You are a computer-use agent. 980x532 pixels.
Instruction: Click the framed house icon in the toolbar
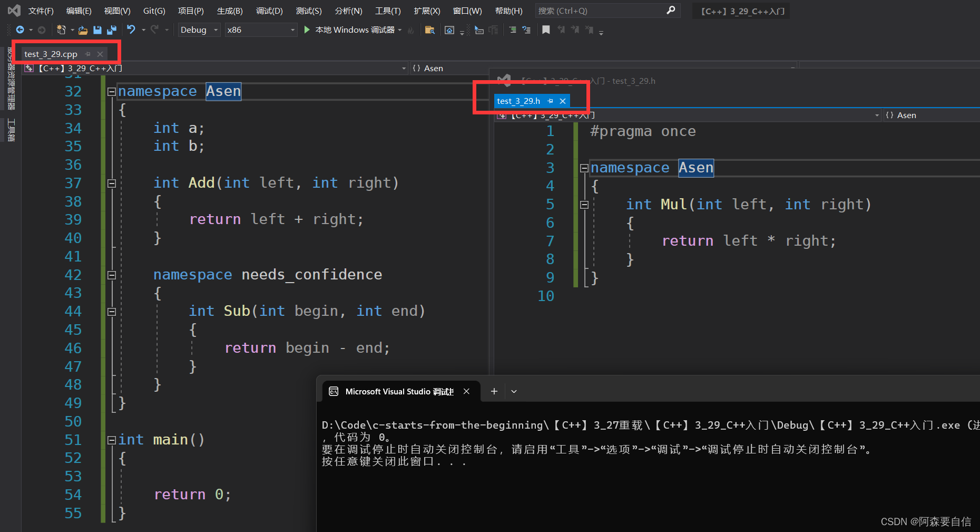click(449, 30)
